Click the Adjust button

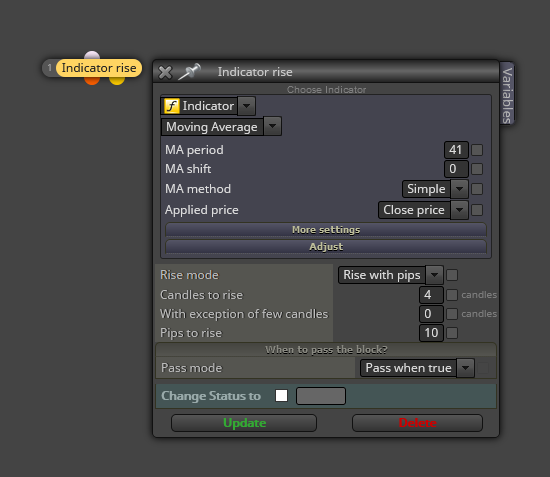click(326, 247)
